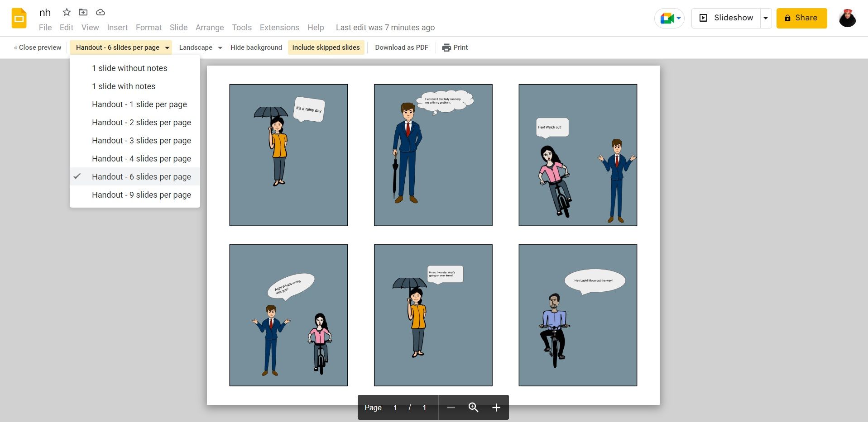The width and height of the screenshot is (868, 422).
Task: Open the Extensions menu
Action: (x=279, y=27)
